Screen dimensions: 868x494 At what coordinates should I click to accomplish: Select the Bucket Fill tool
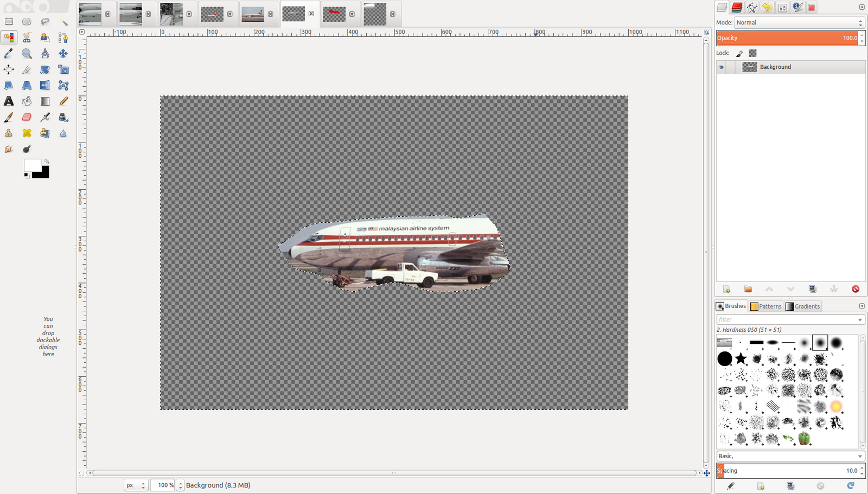click(27, 101)
